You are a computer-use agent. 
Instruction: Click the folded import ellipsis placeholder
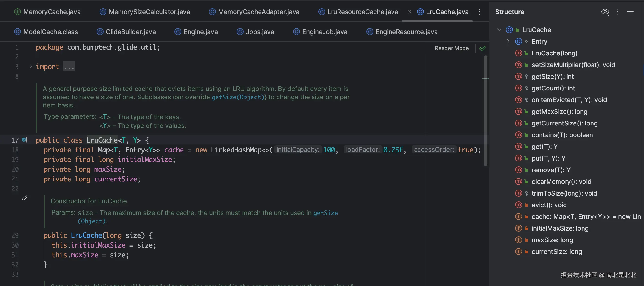pos(69,67)
